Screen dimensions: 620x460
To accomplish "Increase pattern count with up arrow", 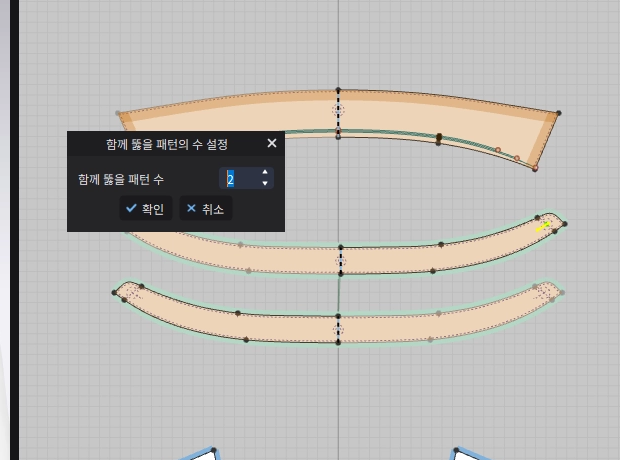I will point(265,173).
